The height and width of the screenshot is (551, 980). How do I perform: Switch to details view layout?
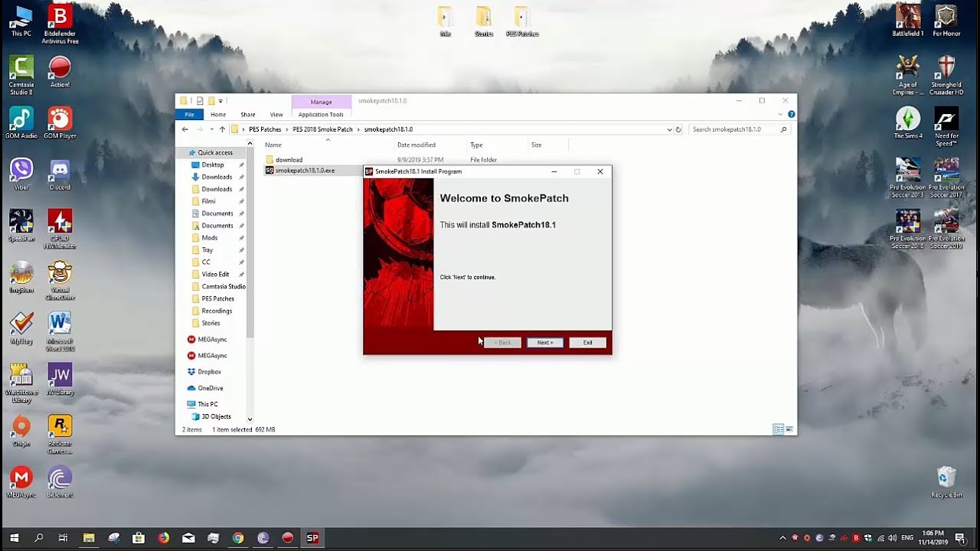coord(779,429)
